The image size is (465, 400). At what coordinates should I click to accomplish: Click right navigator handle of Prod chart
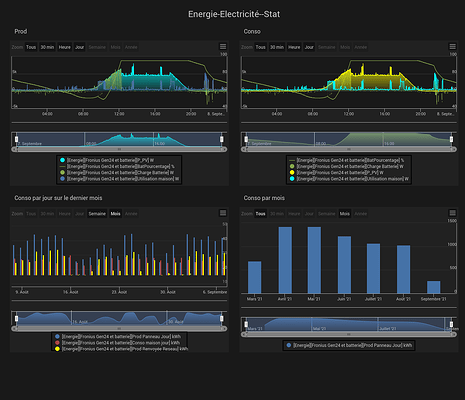point(222,139)
